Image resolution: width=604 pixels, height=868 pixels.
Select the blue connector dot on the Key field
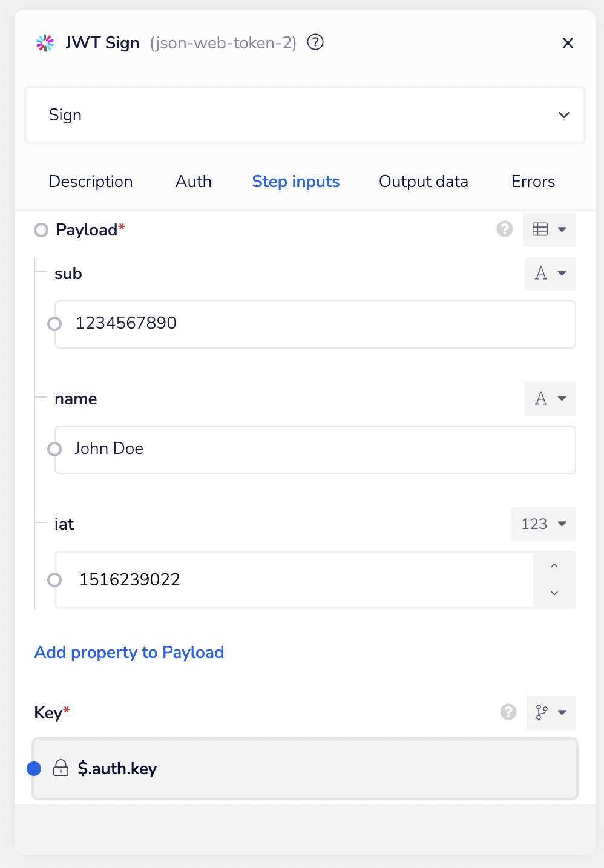tap(34, 768)
